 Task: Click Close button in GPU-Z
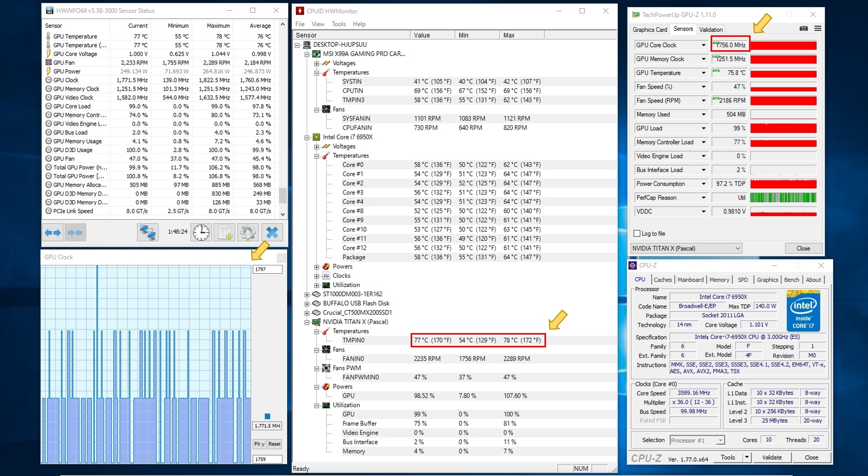point(803,249)
